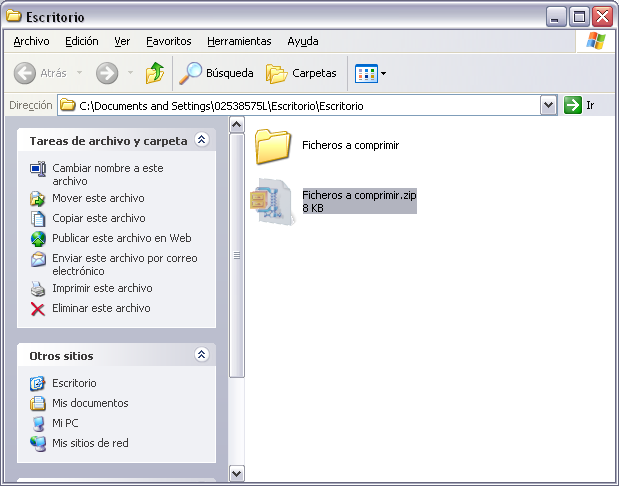
Task: Click the copy file icon
Action: pos(38,219)
